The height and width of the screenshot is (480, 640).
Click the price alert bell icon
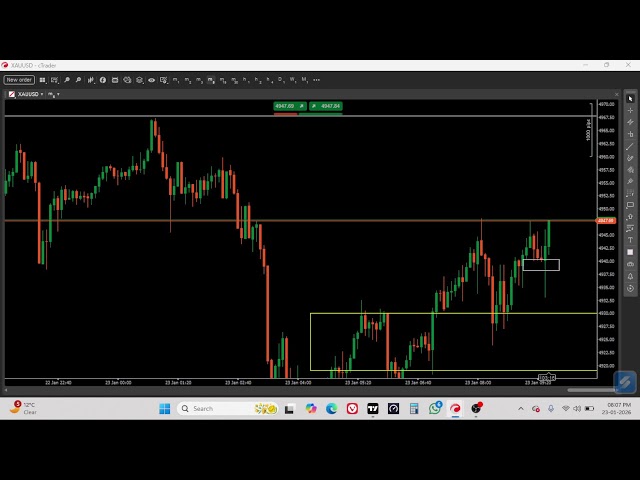(x=630, y=276)
